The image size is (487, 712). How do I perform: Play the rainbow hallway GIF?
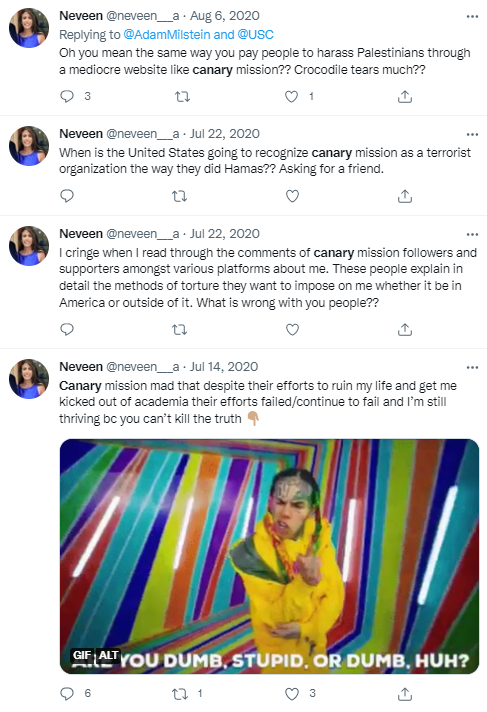point(269,556)
